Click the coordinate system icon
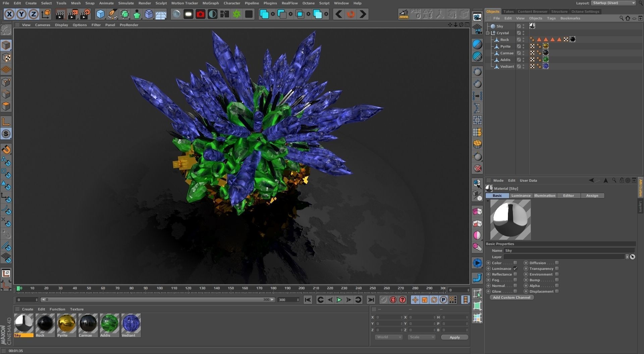 point(46,14)
